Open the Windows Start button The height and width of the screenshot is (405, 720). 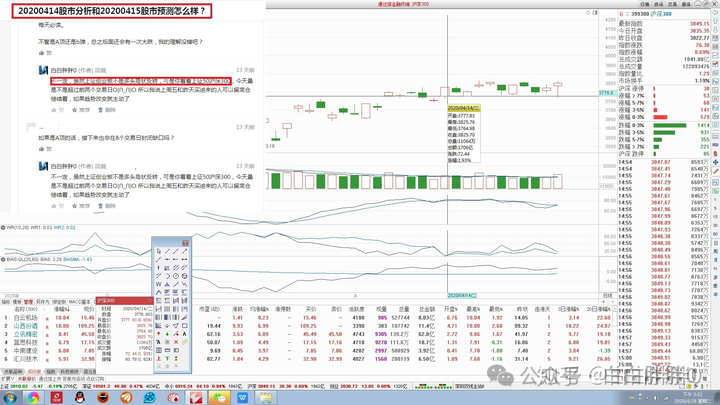pos(9,398)
